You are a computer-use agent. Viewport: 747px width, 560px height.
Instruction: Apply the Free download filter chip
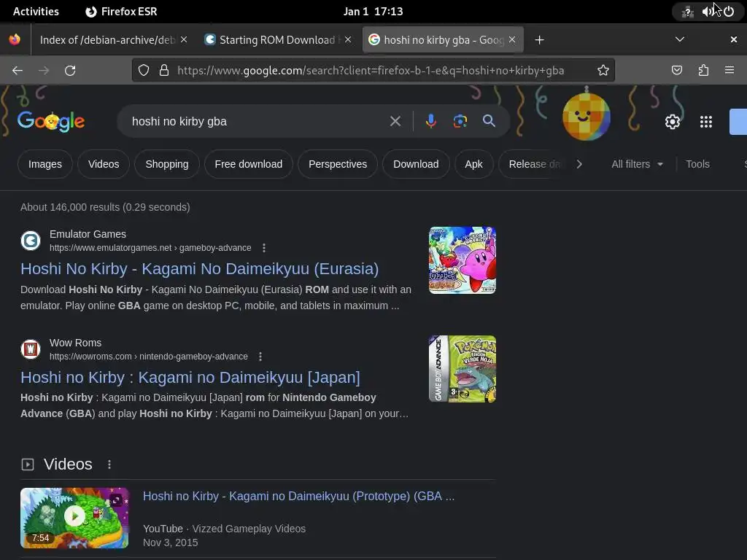248,164
